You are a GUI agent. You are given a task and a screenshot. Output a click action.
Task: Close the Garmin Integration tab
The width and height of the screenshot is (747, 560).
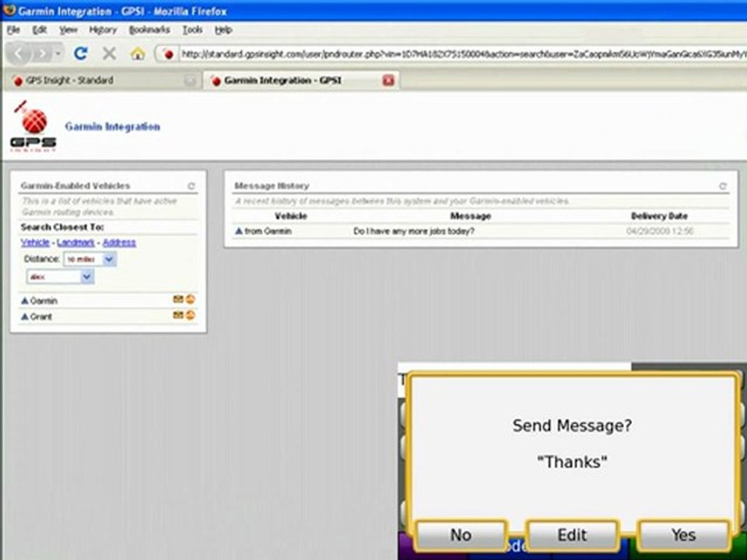(x=388, y=80)
